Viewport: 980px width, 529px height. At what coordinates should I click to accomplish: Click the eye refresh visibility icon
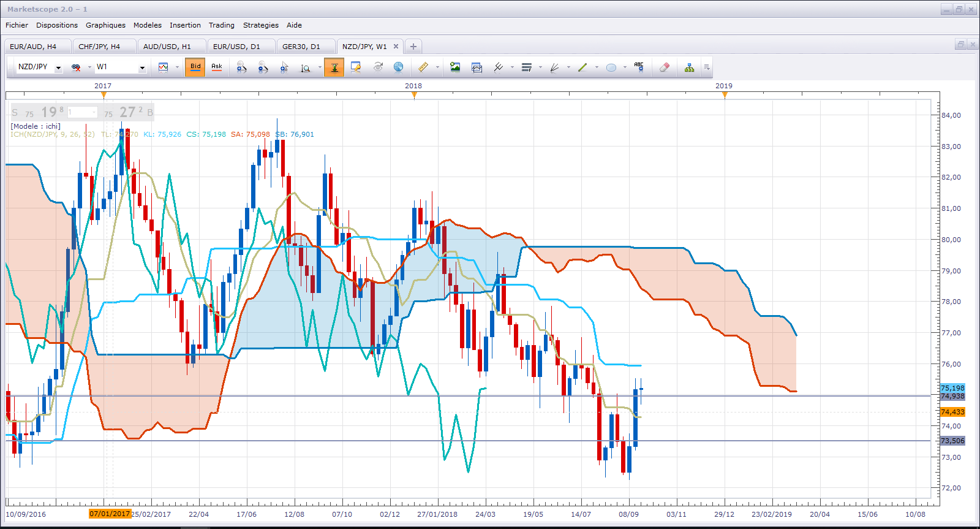click(x=378, y=67)
